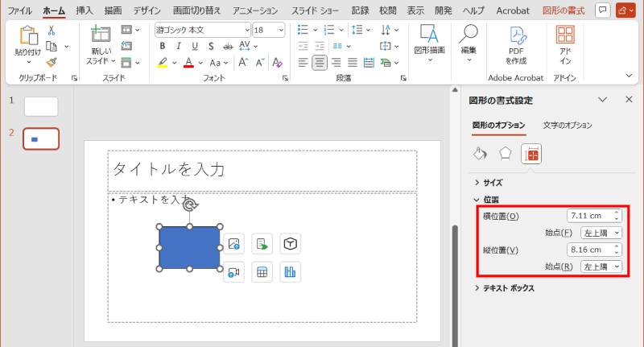This screenshot has width=644, height=347.
Task: Open the font size dropdown
Action: click(281, 30)
